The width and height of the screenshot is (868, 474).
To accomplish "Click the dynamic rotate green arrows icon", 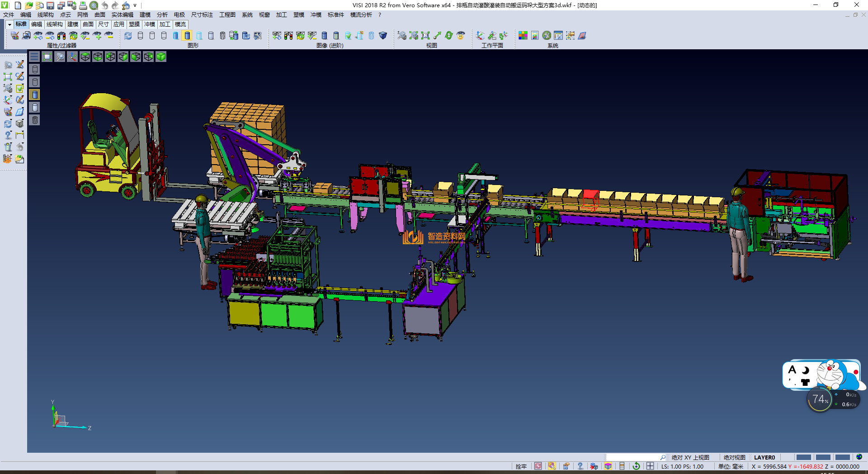I will pyautogui.click(x=449, y=35).
